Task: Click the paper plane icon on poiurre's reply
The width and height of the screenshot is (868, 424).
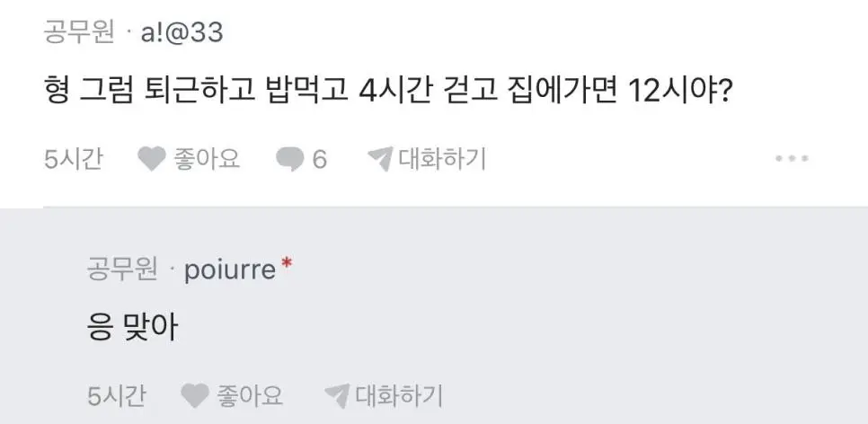Action: 337,394
